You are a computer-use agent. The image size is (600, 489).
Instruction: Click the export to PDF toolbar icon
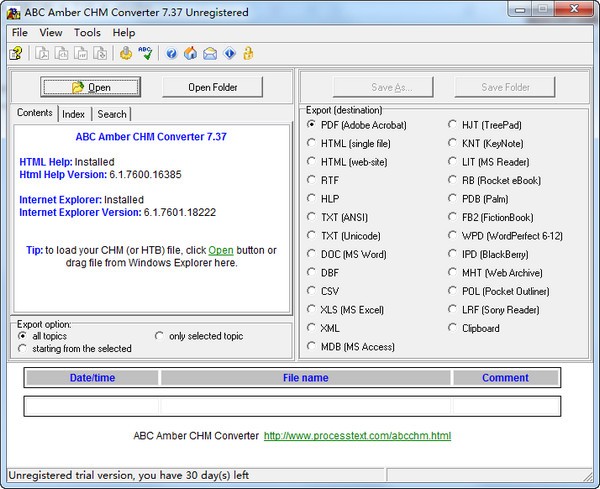pos(42,54)
